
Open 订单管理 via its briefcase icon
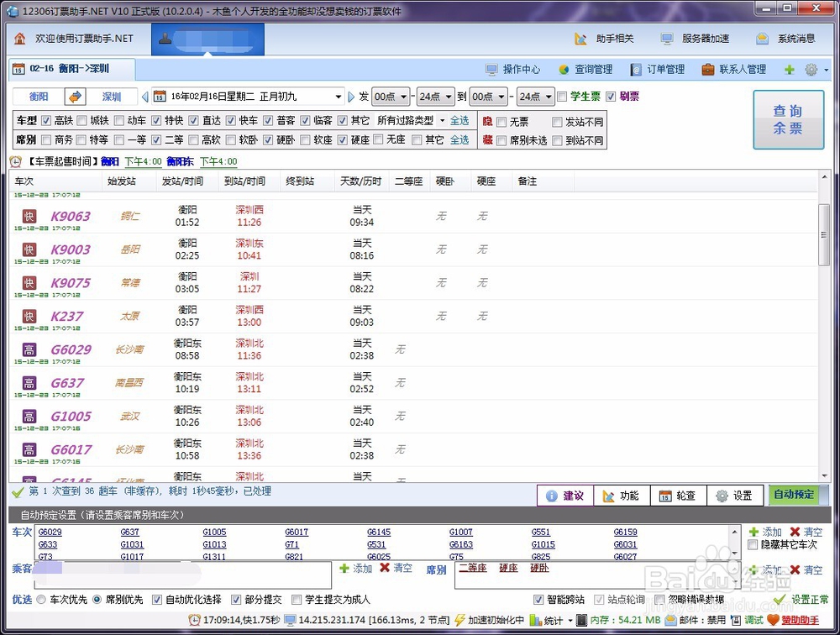point(636,70)
